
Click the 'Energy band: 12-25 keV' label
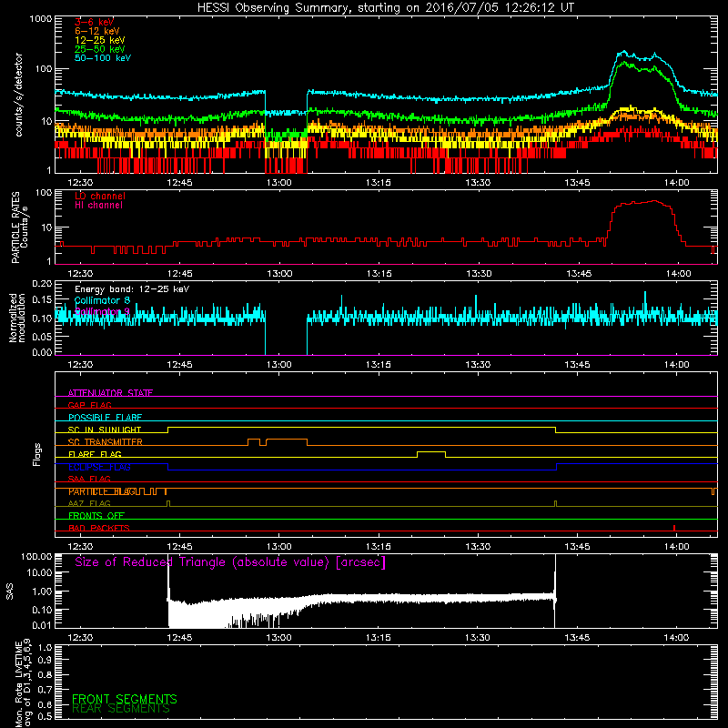coord(131,289)
